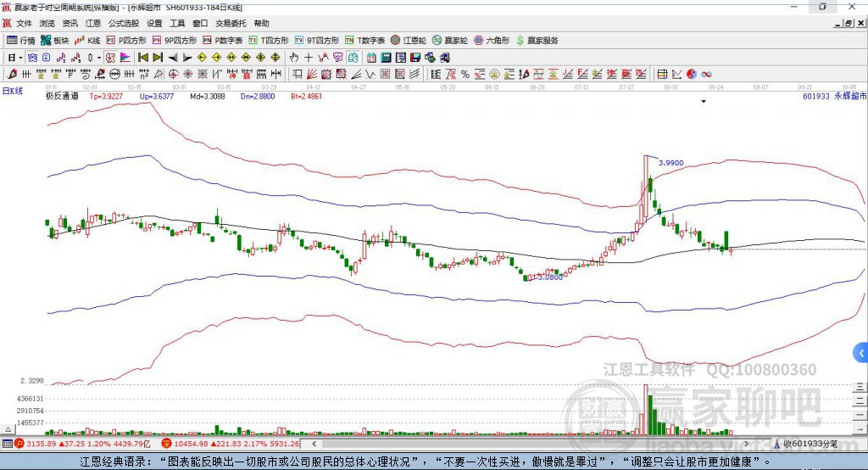
Task: Open the 浏览 menu
Action: pyautogui.click(x=47, y=23)
